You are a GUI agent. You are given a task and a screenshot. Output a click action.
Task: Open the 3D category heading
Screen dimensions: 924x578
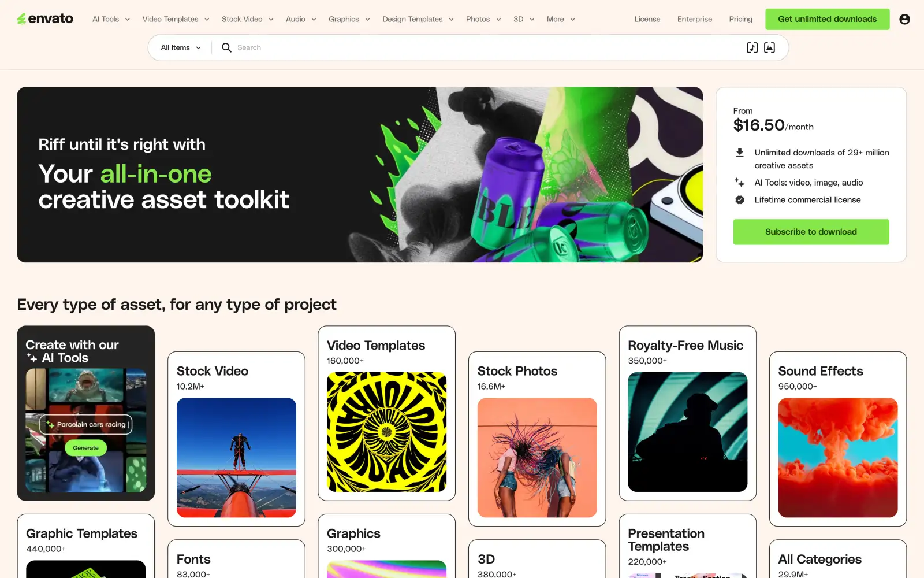[x=486, y=560]
